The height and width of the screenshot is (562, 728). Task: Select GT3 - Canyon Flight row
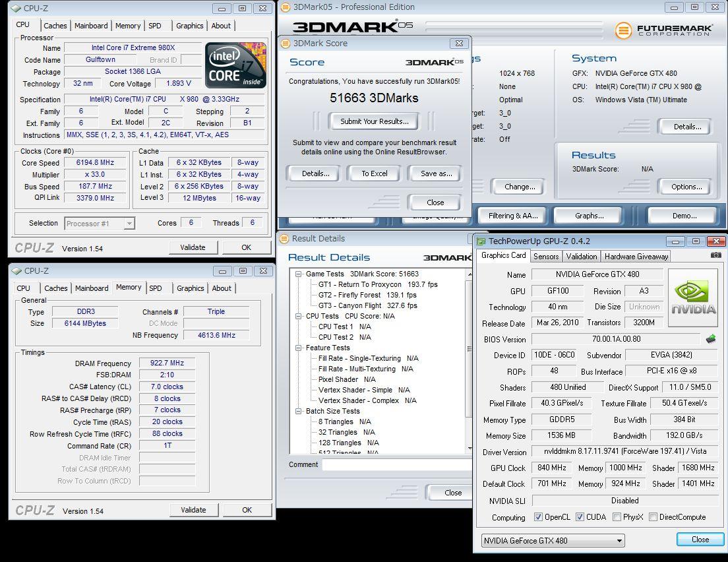click(x=368, y=305)
